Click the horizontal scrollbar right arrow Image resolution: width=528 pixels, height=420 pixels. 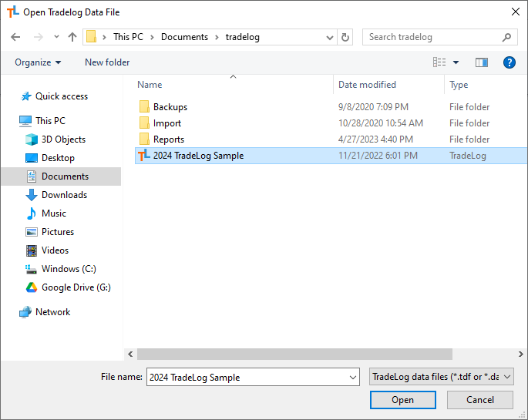[520, 354]
